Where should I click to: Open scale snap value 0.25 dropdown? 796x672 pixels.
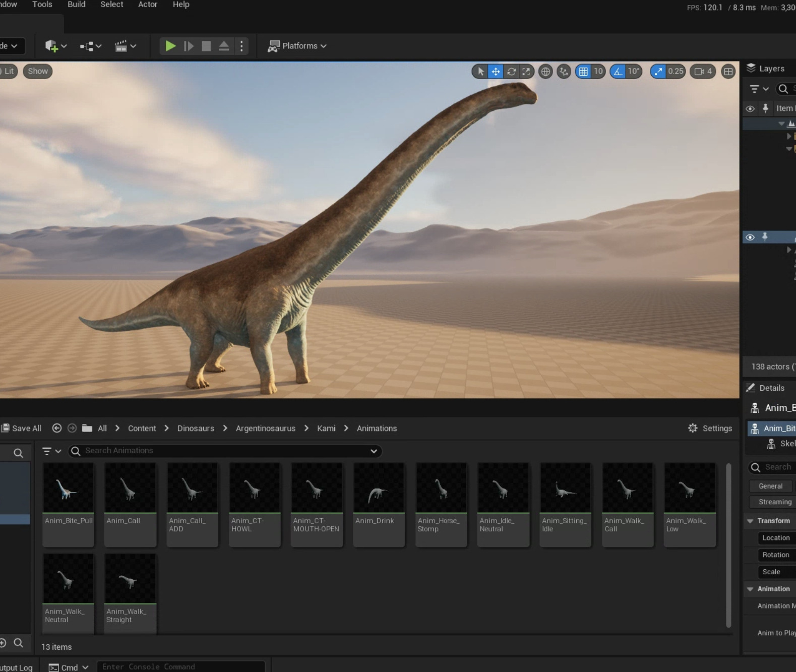[x=676, y=72]
